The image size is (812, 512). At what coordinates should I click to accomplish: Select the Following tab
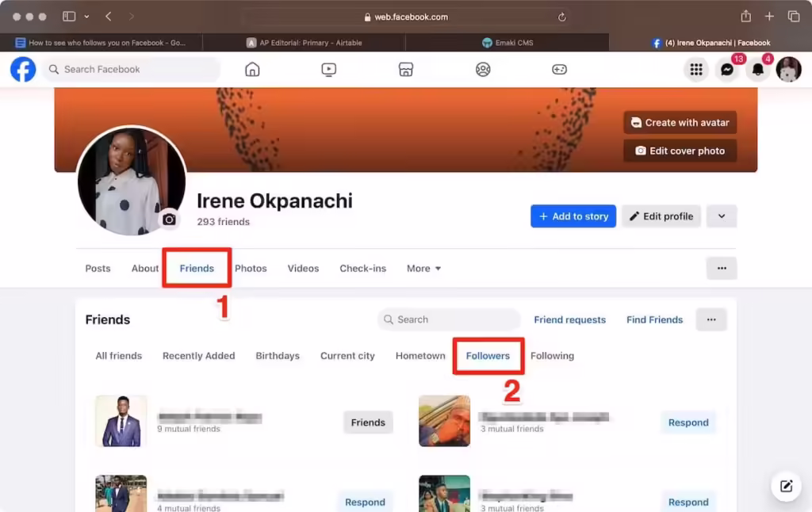click(552, 356)
